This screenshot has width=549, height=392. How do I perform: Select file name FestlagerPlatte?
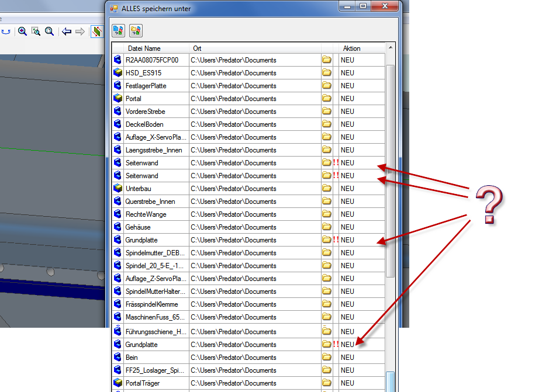pyautogui.click(x=146, y=86)
